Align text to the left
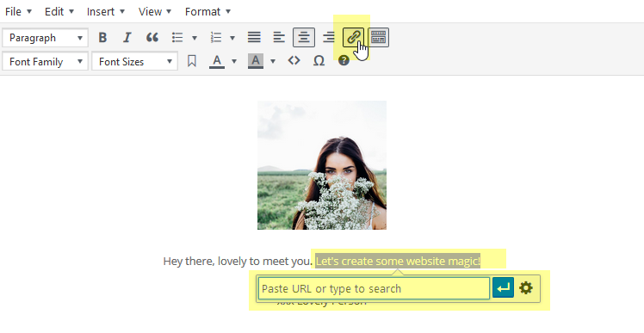Viewport: 644px width, 333px height. pyautogui.click(x=279, y=38)
